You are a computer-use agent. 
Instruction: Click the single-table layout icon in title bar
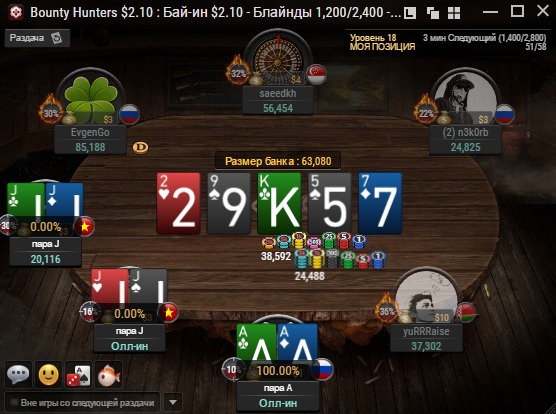click(410, 13)
